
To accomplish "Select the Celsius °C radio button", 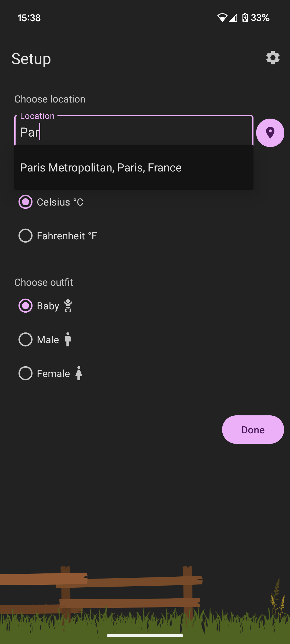I will (x=26, y=202).
